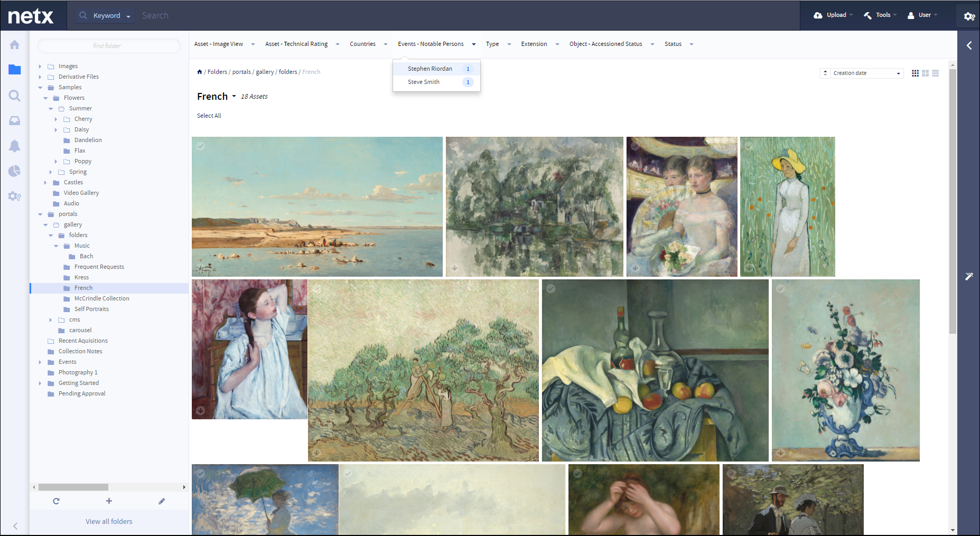The width and height of the screenshot is (980, 536).
Task: Refresh folder tree icon
Action: pos(56,501)
